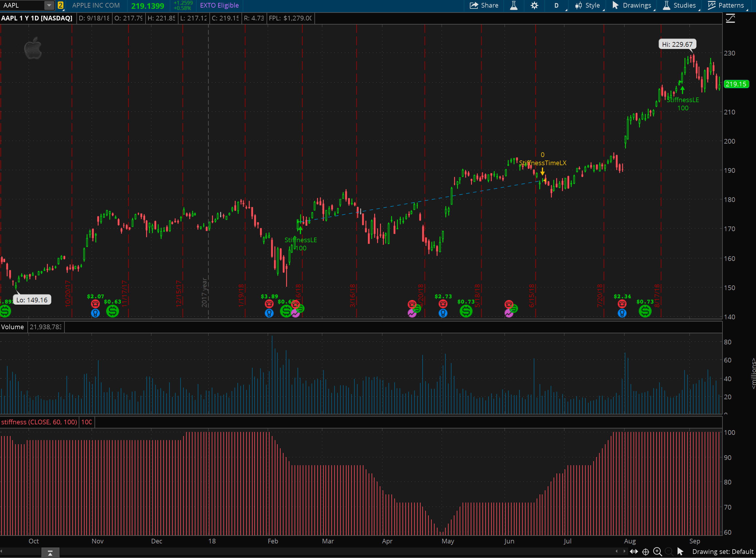Toggle the price axis scale icon
This screenshot has width=756, height=558.
pyautogui.click(x=730, y=18)
